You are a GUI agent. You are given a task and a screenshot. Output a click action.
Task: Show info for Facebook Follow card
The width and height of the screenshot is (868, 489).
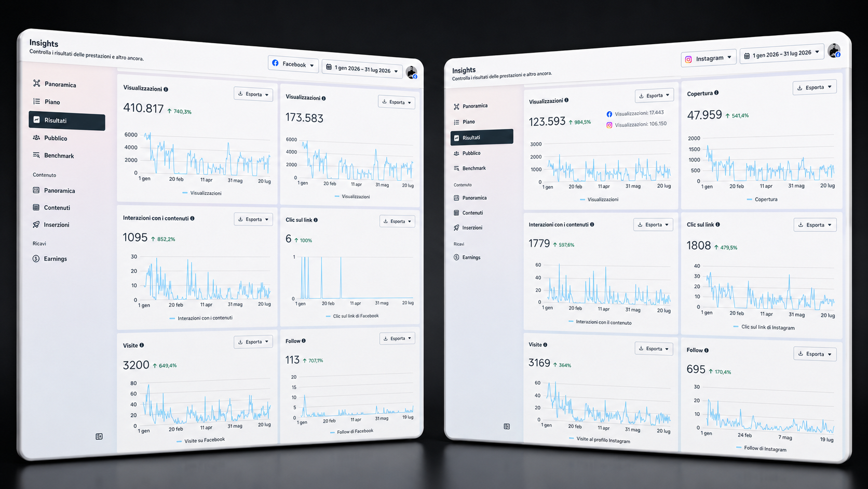(304, 341)
